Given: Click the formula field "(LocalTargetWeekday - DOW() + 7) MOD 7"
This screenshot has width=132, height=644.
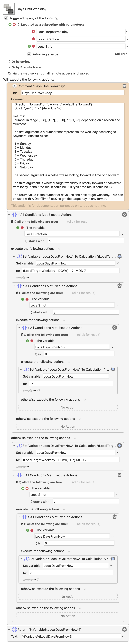Looking at the screenshot, I should point(71,460).
